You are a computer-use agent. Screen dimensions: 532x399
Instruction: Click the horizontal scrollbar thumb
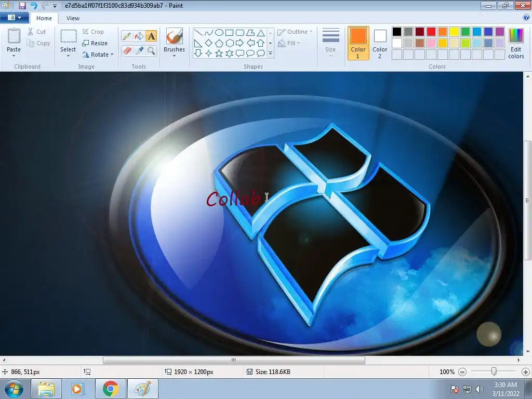[234, 360]
